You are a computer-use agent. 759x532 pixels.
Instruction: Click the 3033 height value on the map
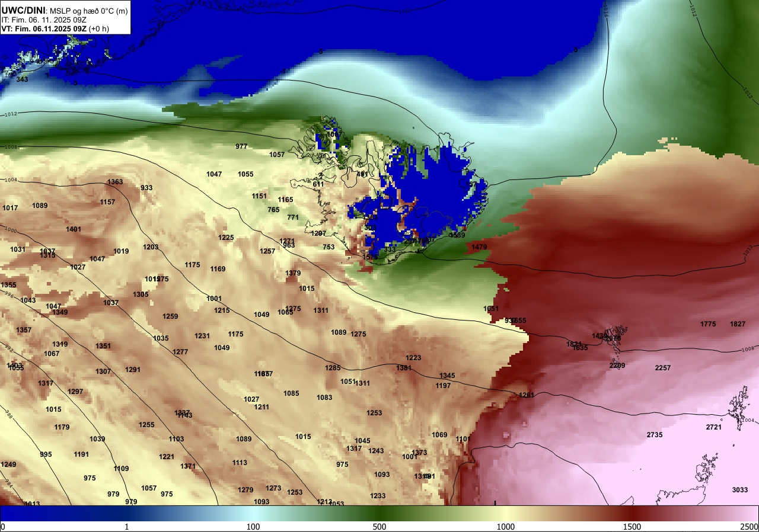tap(739, 490)
